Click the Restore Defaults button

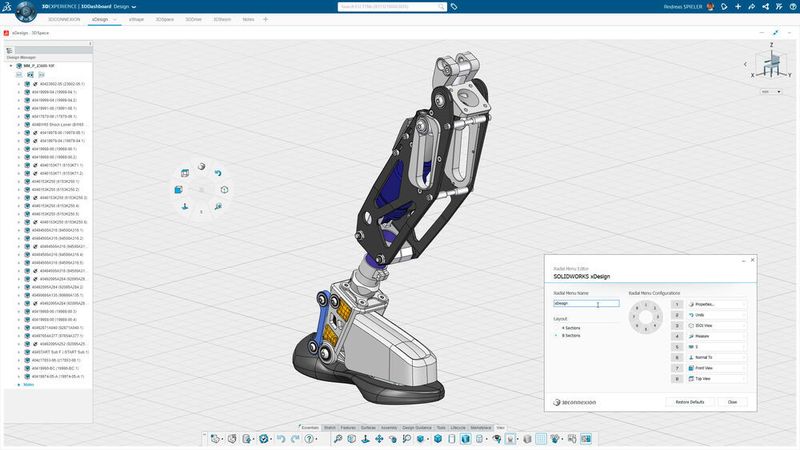point(690,402)
